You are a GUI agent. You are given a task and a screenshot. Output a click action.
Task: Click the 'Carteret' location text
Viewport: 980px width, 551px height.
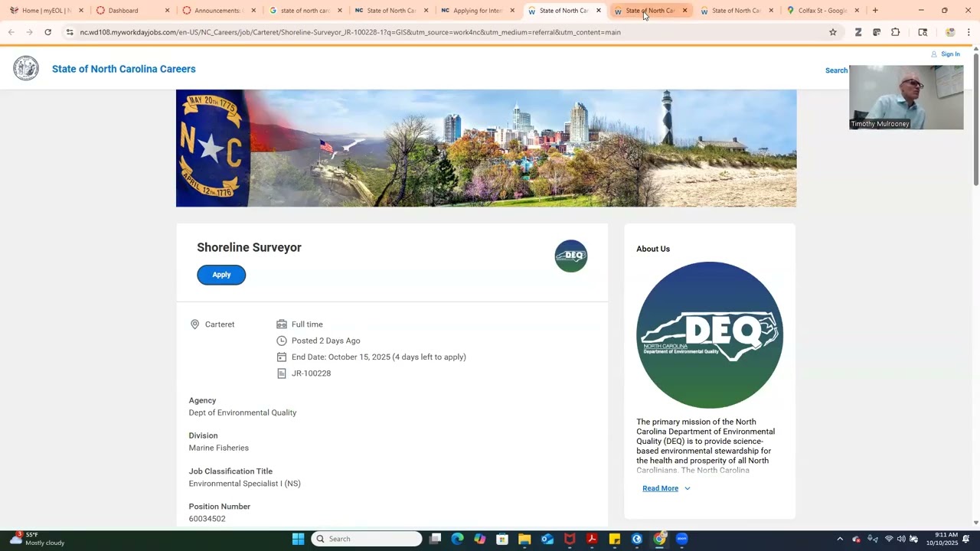pos(220,324)
